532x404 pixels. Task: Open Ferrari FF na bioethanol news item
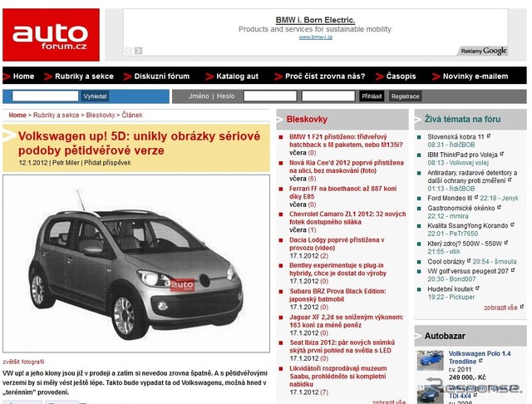click(342, 192)
